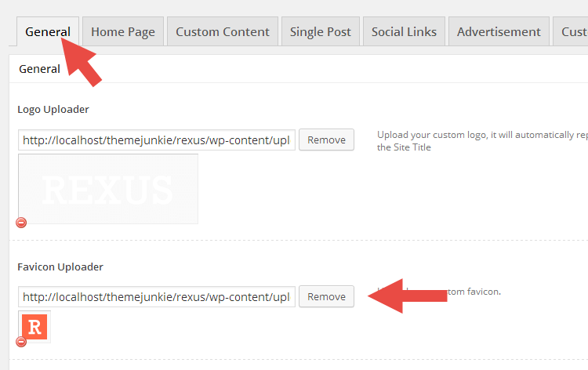Click the Logo Uploader label
Screen dimensions: 588x370
tap(53, 110)
